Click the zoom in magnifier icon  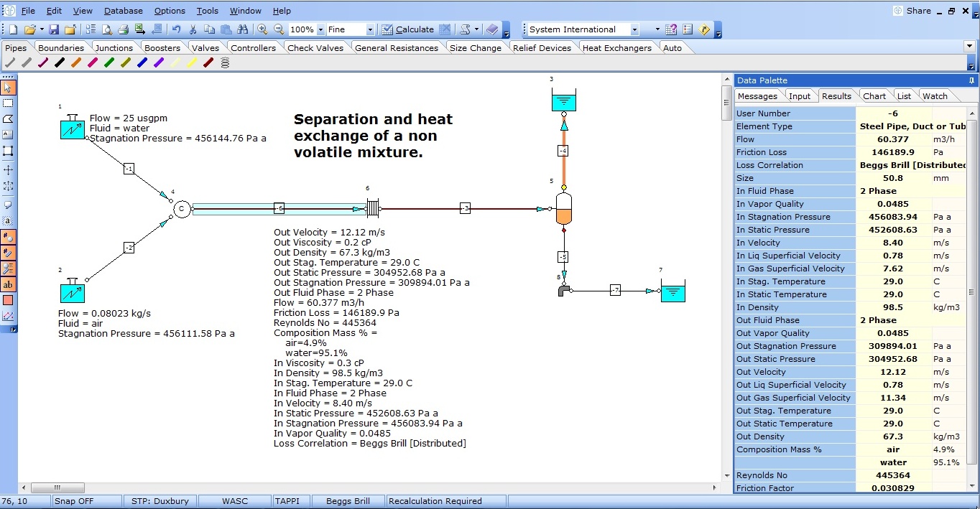coord(263,29)
